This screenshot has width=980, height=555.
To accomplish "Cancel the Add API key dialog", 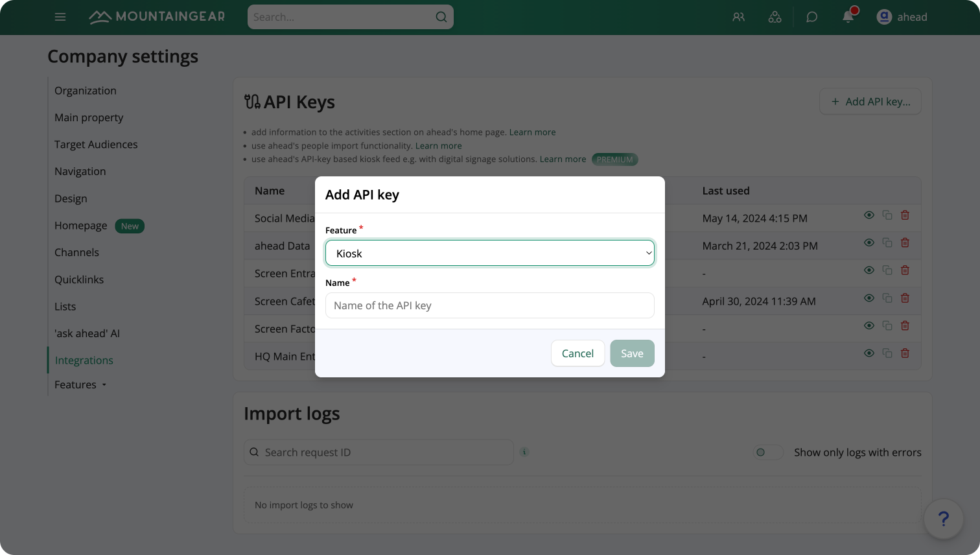I will pyautogui.click(x=577, y=353).
